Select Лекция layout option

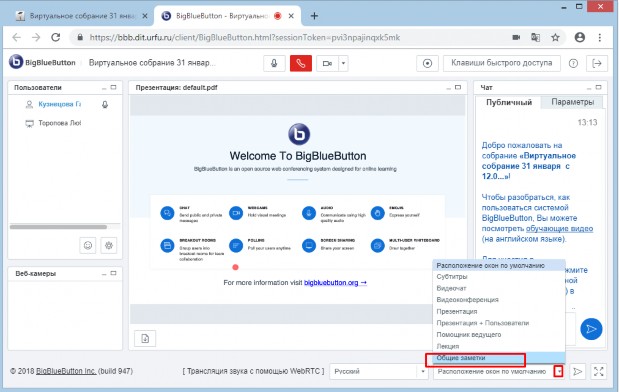pos(499,346)
